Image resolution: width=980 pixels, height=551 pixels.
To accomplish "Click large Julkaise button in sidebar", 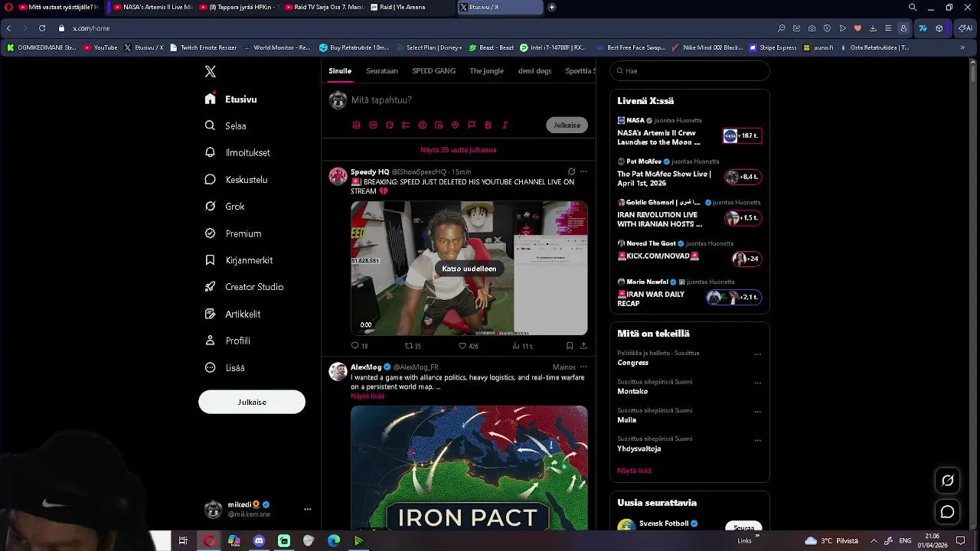I will coord(252,402).
